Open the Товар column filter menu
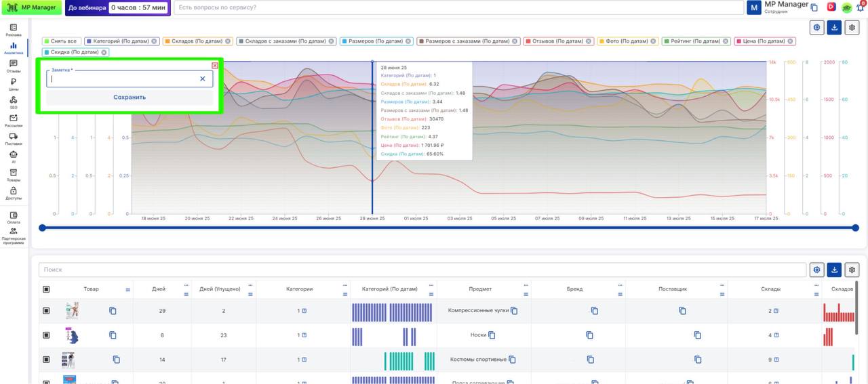 [x=127, y=290]
